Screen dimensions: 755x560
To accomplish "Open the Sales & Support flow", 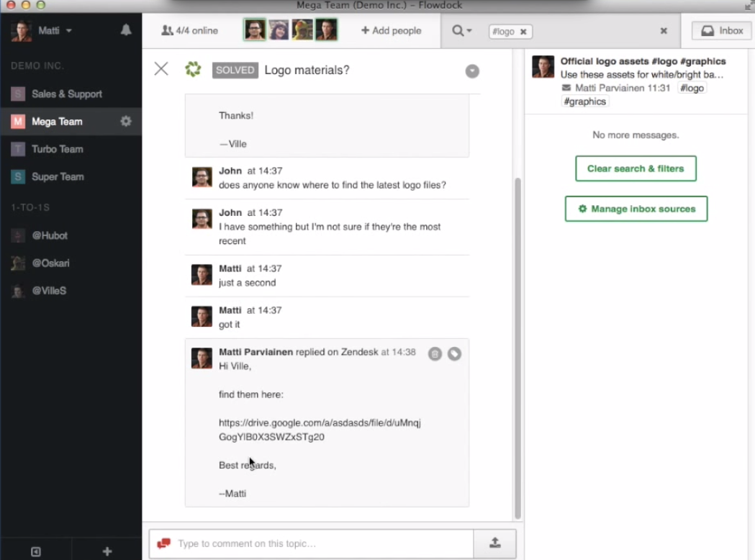I will [x=71, y=94].
